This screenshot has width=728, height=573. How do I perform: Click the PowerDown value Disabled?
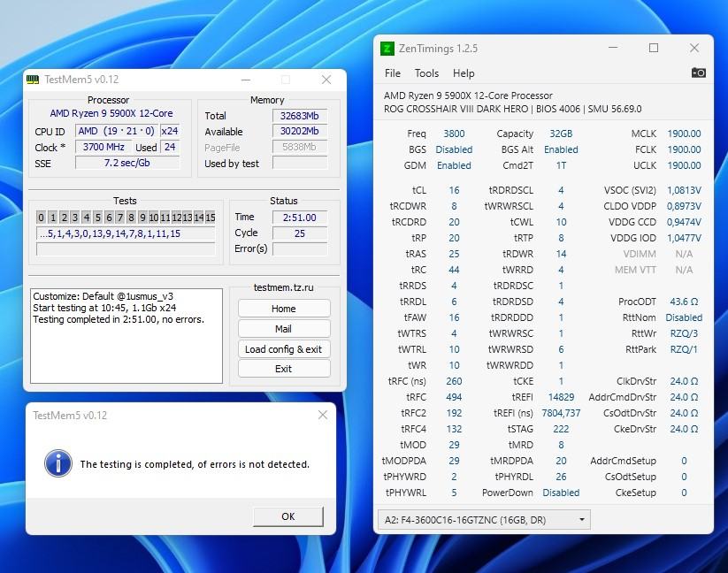pyautogui.click(x=561, y=493)
